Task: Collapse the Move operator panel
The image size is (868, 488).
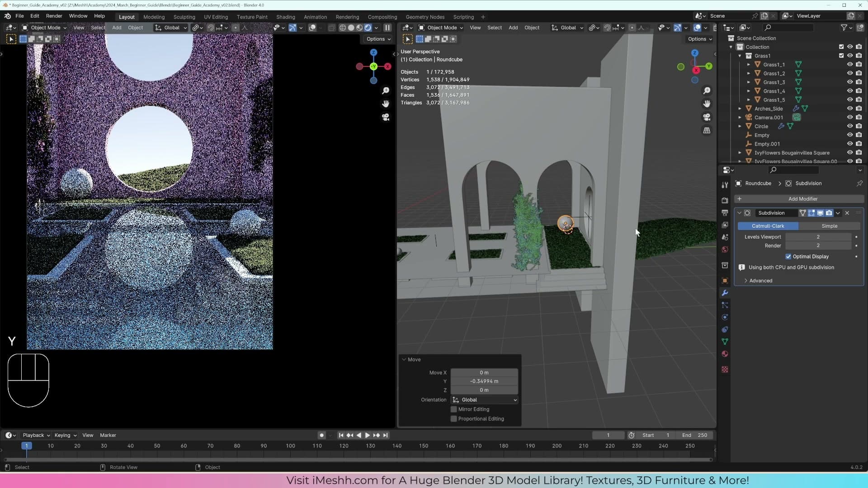Action: click(x=404, y=360)
